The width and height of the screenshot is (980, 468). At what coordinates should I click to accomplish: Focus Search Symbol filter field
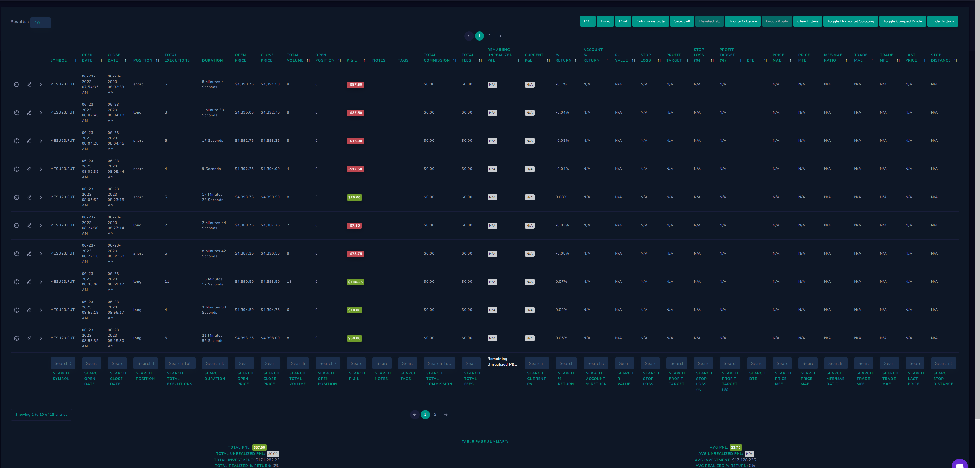[63, 363]
